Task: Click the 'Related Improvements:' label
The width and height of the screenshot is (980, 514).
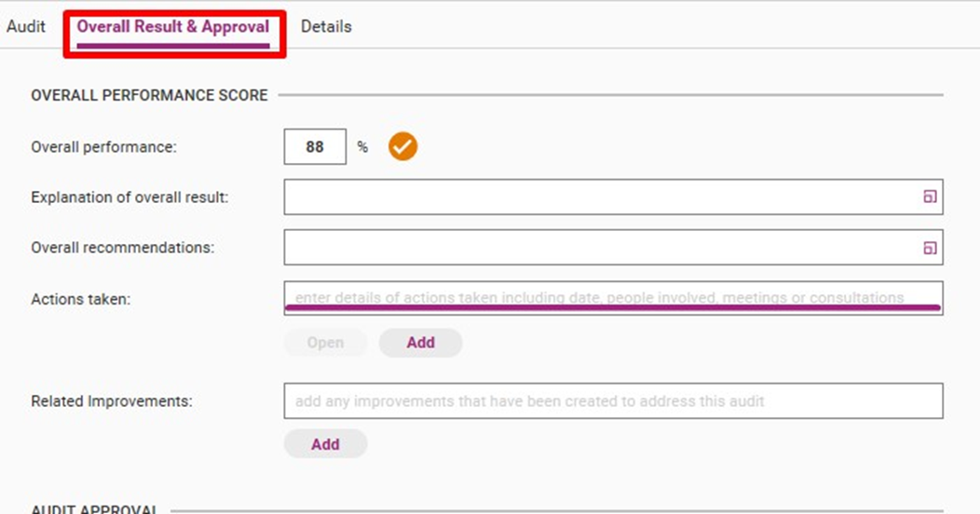Action: click(111, 401)
